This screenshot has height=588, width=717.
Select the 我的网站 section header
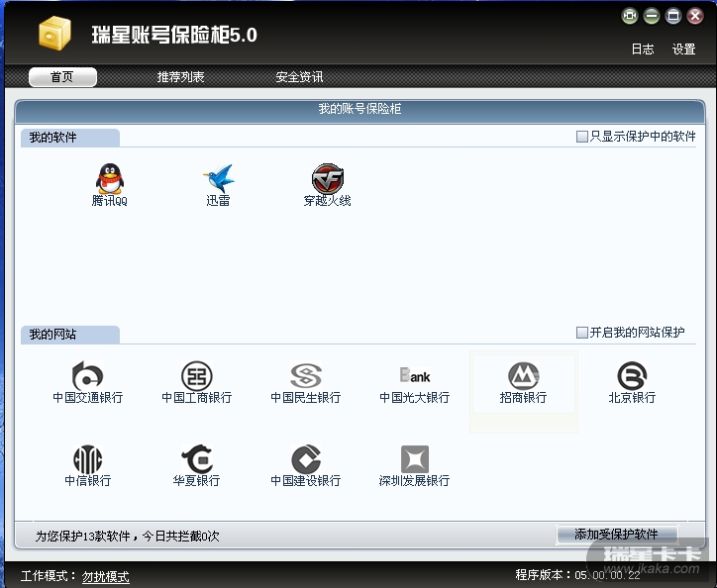click(70, 335)
